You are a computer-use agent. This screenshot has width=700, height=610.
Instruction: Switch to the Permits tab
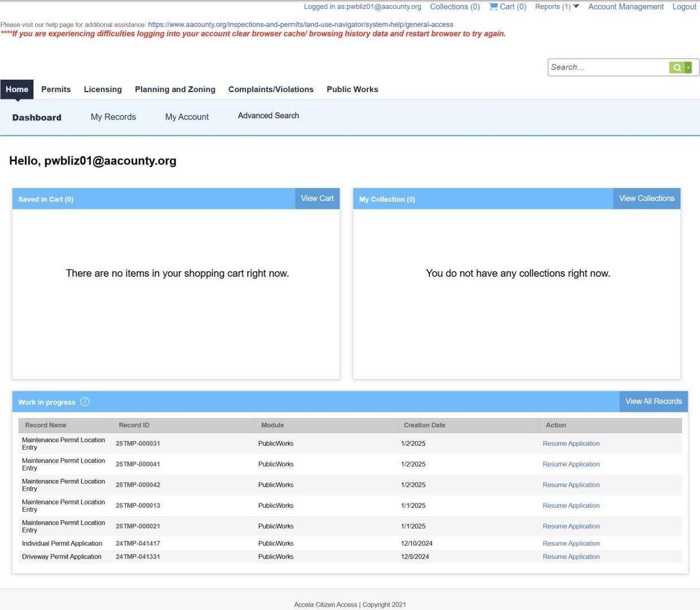(x=56, y=89)
